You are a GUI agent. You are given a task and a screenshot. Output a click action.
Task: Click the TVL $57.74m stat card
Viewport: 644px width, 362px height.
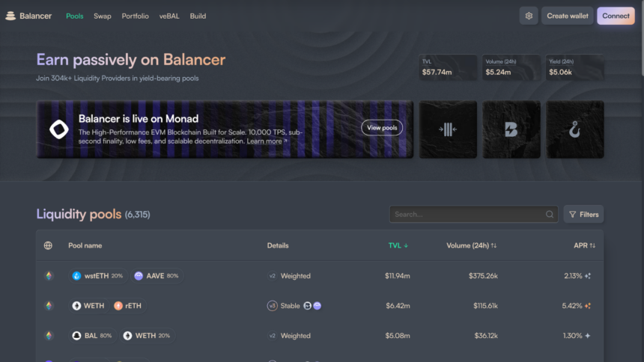pos(448,67)
